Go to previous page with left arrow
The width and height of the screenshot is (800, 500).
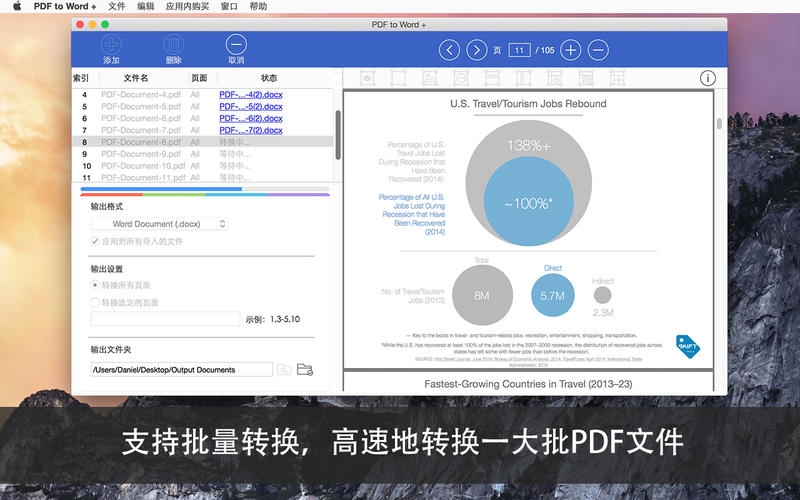pos(449,50)
